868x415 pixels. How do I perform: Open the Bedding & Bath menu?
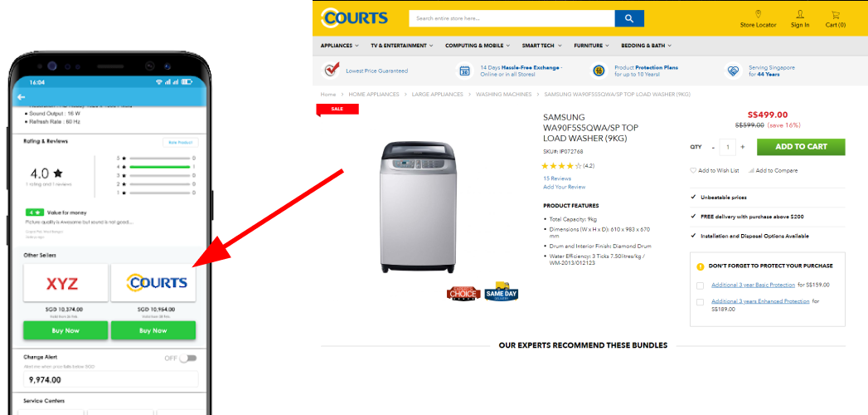click(x=646, y=46)
